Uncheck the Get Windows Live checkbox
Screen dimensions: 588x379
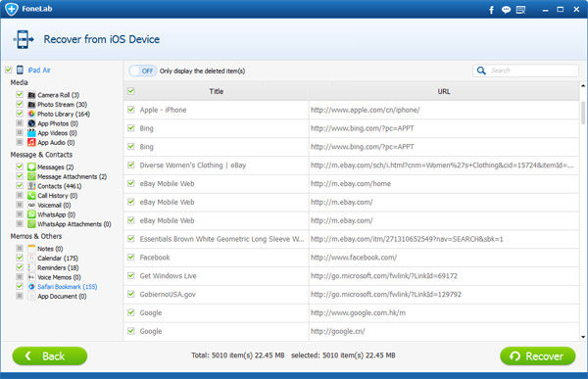[131, 275]
